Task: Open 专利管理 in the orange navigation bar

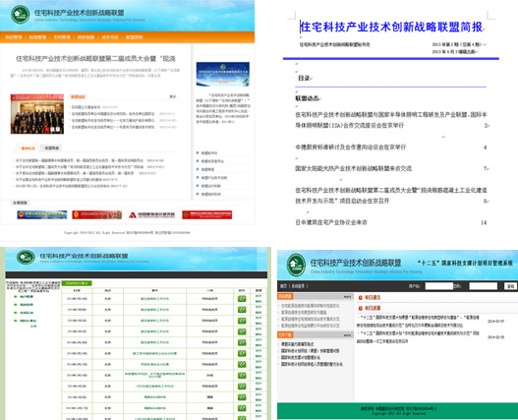Action: (62, 37)
